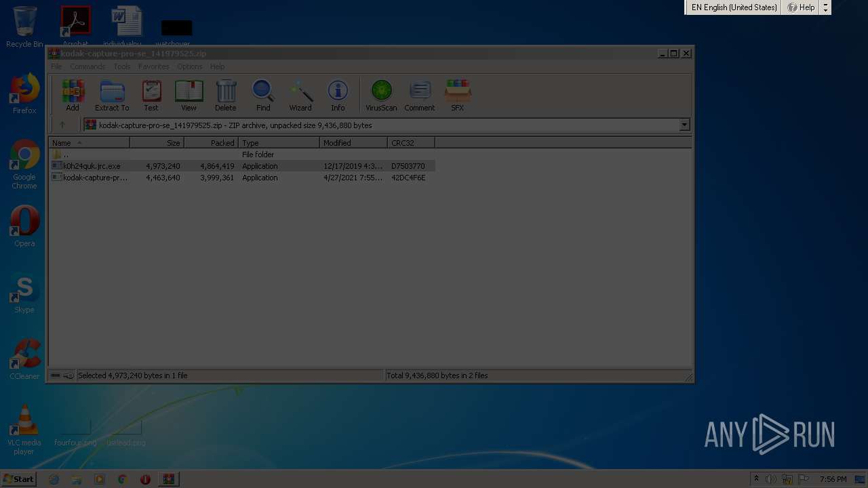Sort by the Size column header

click(x=157, y=143)
